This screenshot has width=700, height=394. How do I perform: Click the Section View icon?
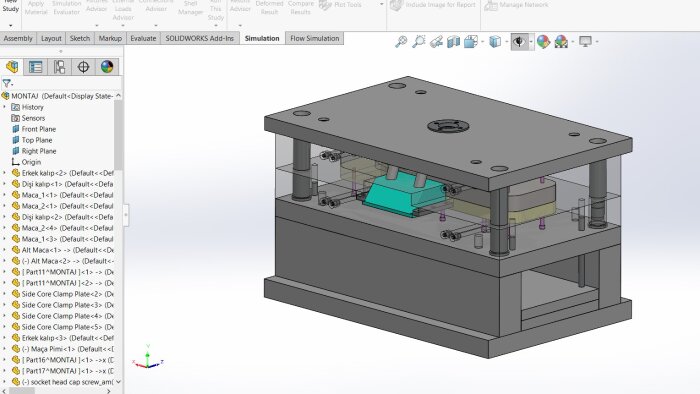pos(453,41)
